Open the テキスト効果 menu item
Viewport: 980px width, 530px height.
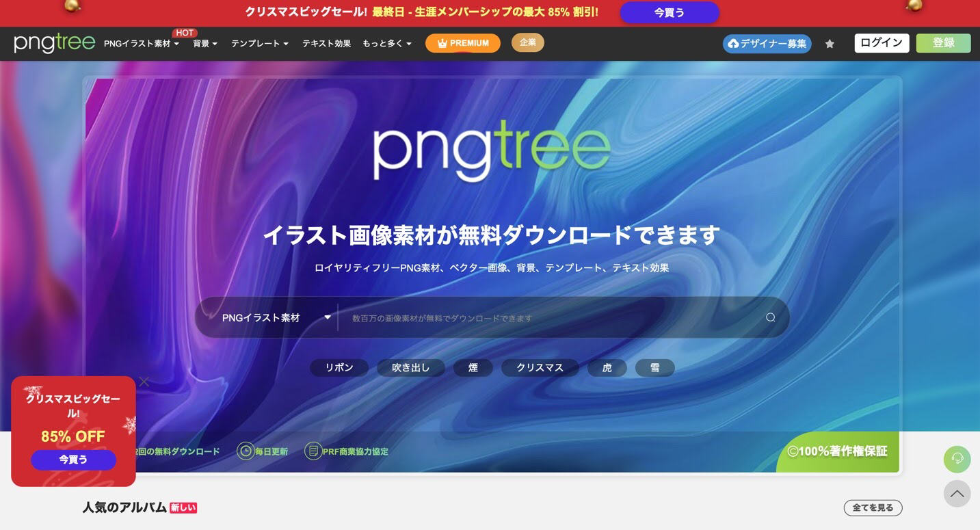(326, 44)
